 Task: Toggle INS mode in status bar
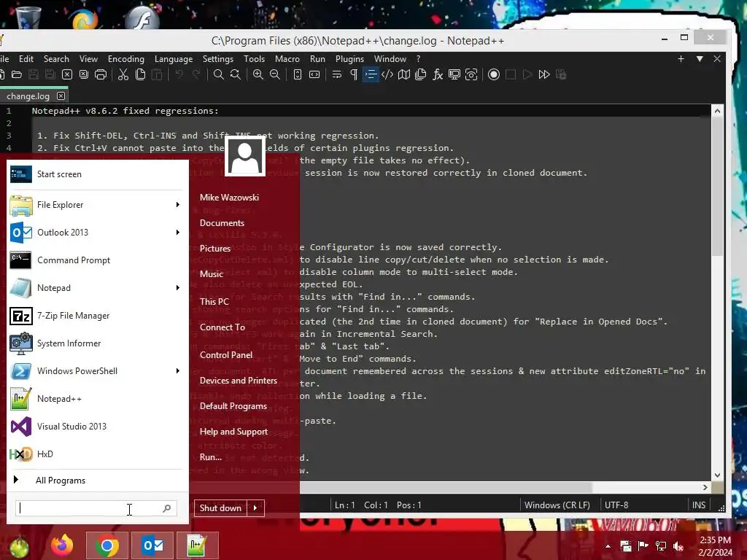click(x=699, y=505)
